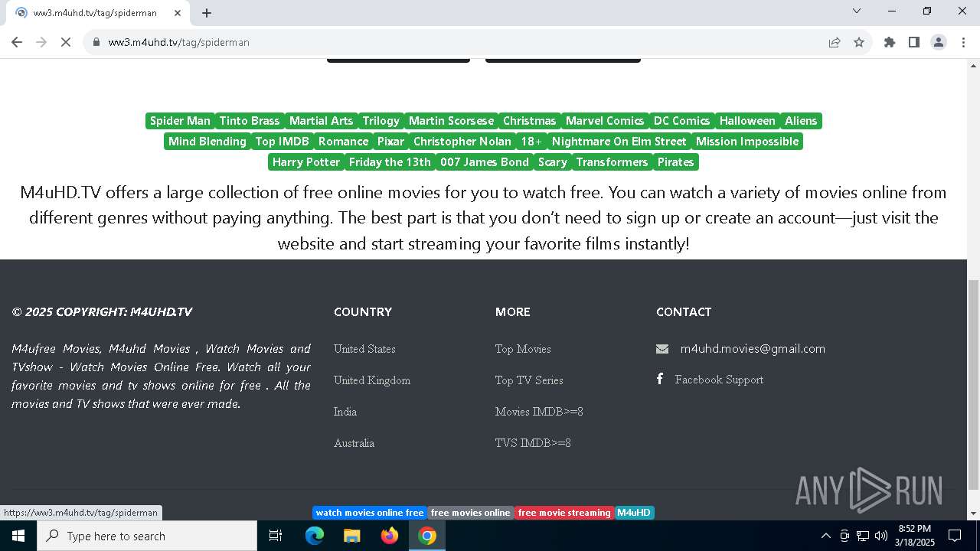Click the address bar URL field

pos(459,42)
